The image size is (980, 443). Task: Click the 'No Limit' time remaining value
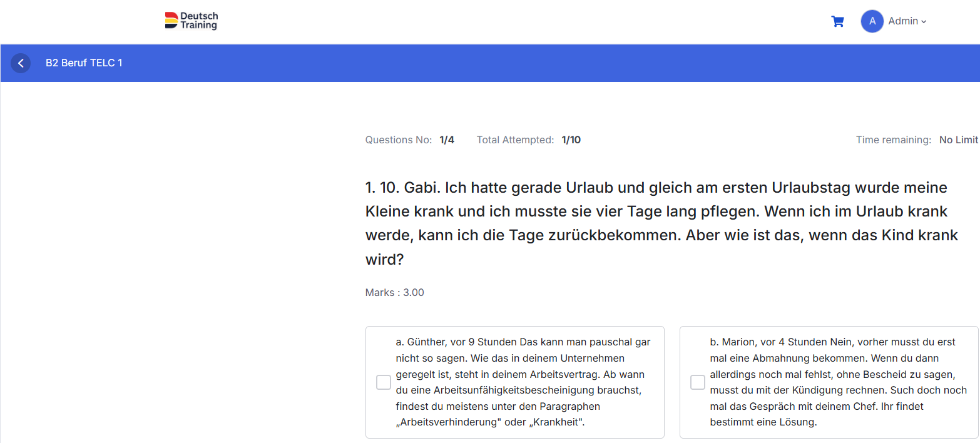tap(959, 140)
